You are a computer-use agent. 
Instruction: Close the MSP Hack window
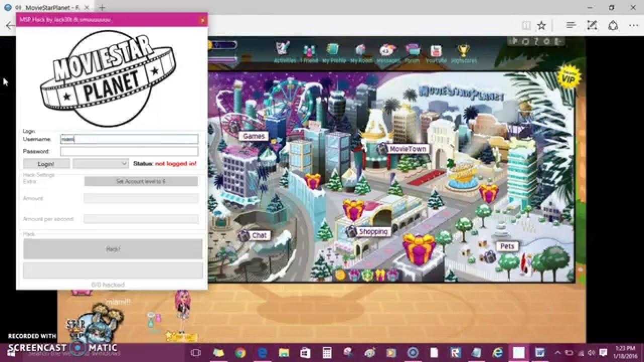[202, 20]
